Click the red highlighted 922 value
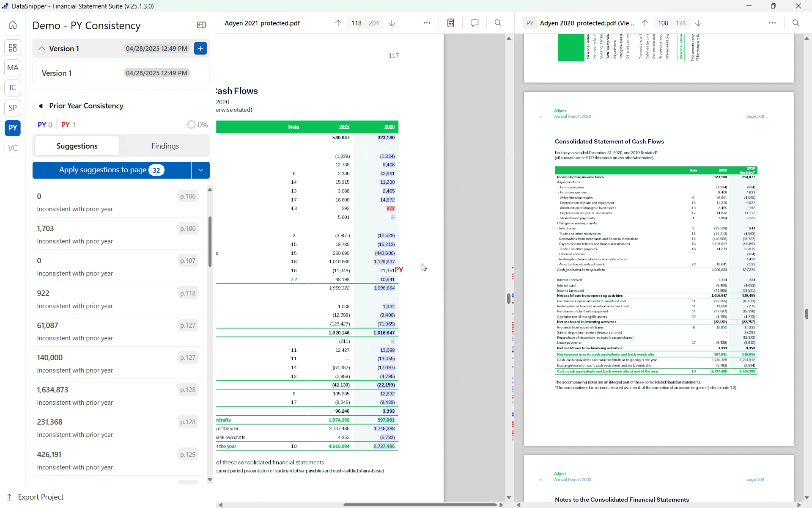Viewport: 812px width, 508px height. [x=390, y=208]
